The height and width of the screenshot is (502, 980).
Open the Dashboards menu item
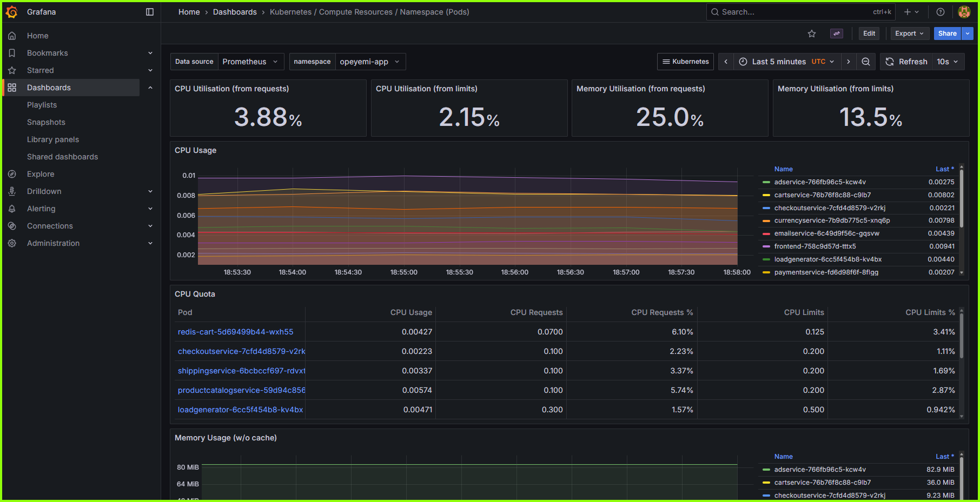click(49, 87)
